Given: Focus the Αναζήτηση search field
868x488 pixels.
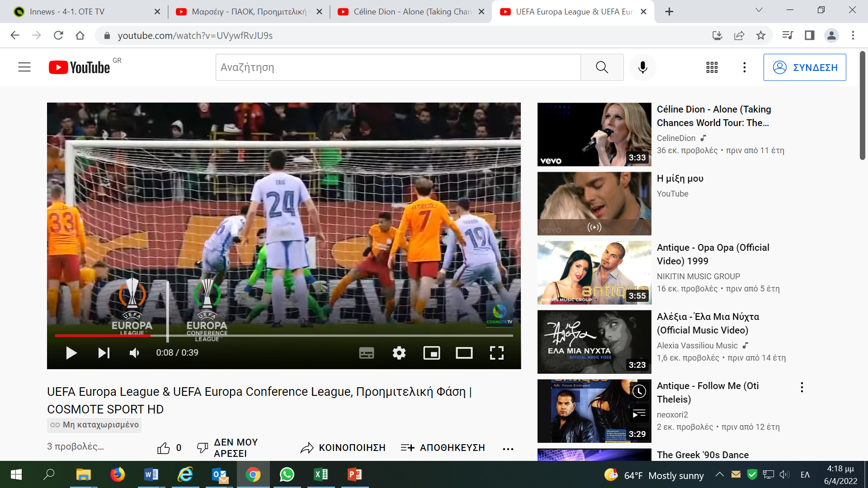Looking at the screenshot, I should pyautogui.click(x=398, y=67).
